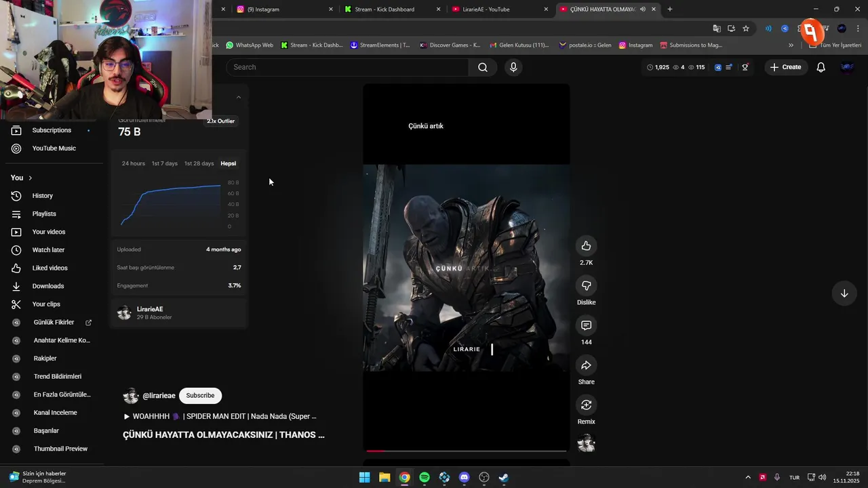Search YouTube by voice with the microphone icon

[513, 67]
